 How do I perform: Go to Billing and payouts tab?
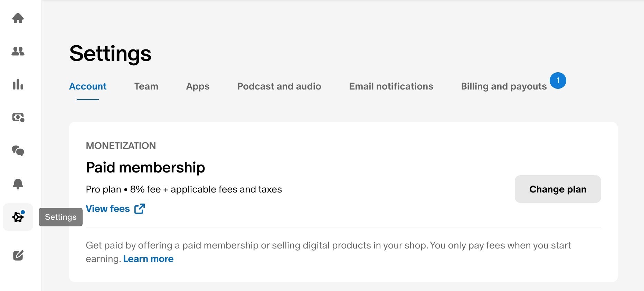click(x=504, y=86)
